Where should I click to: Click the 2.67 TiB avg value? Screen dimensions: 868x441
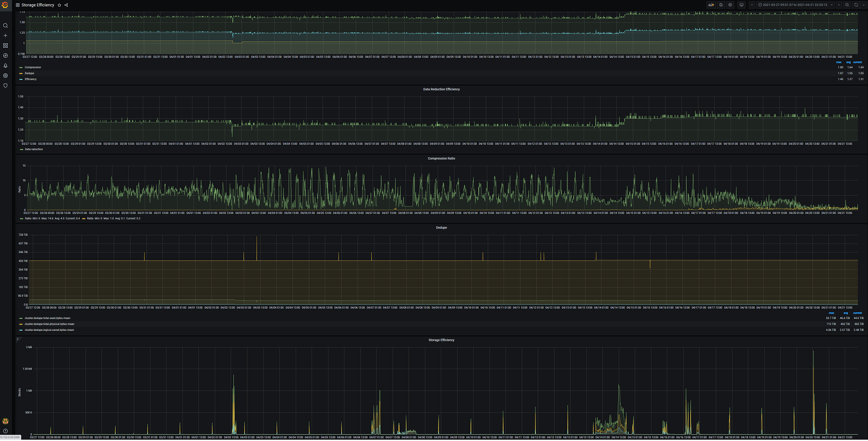[845, 330]
